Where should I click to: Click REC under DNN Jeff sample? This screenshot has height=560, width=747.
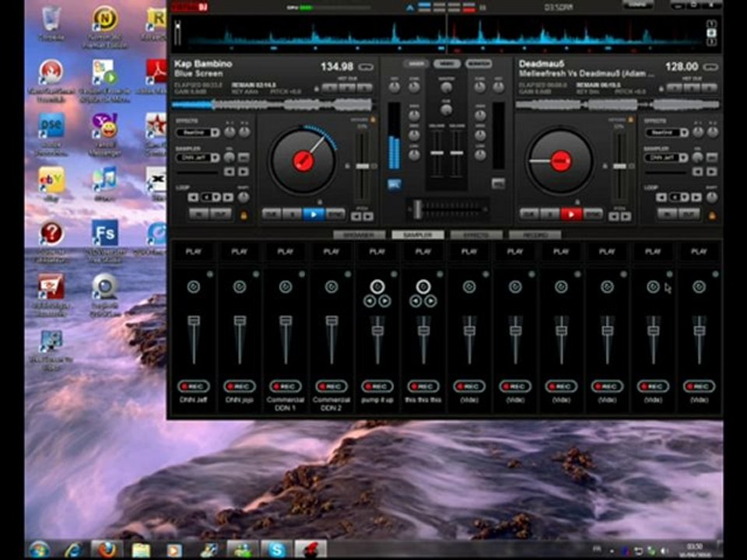tap(194, 387)
